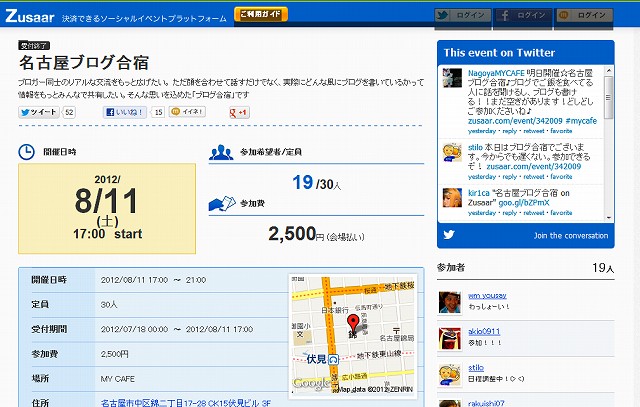The height and width of the screenshot is (407, 640).
Task: Click the money hand icon beside 参加費
Action: click(x=222, y=203)
